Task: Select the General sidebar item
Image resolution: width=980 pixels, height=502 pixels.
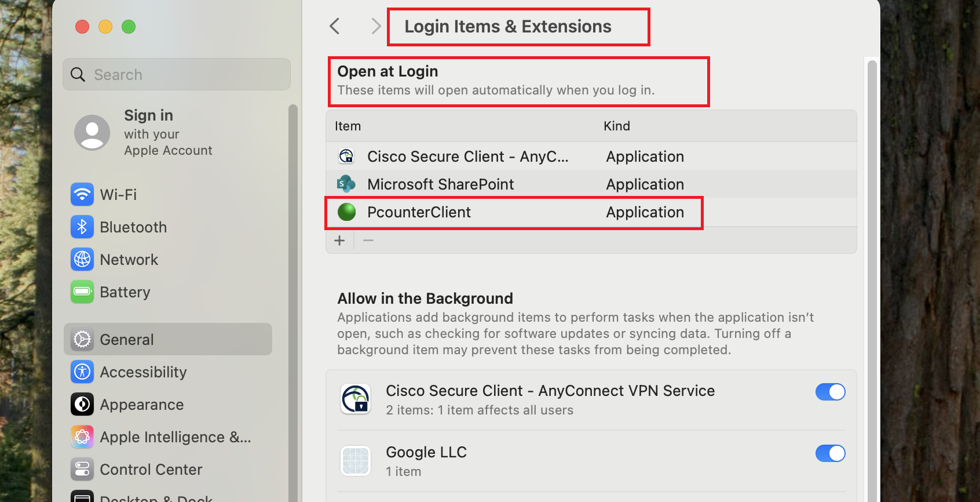Action: [168, 339]
